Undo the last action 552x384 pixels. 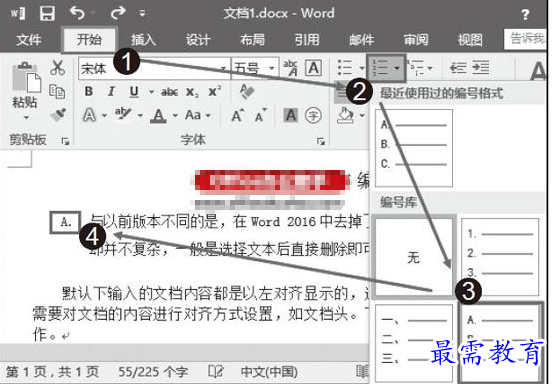77,13
